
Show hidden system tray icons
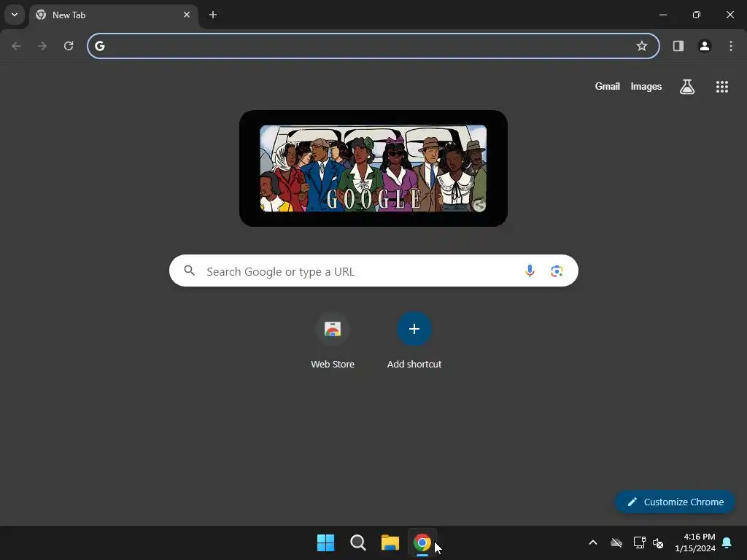[x=592, y=542]
